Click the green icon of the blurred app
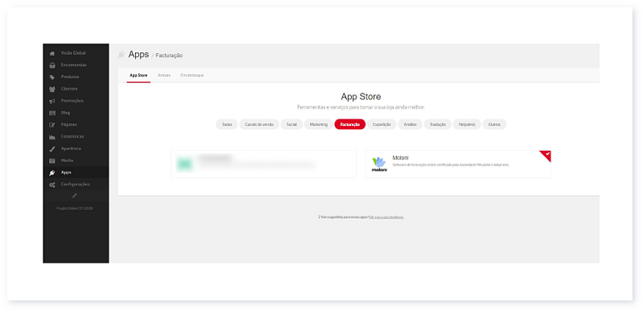 tap(184, 164)
